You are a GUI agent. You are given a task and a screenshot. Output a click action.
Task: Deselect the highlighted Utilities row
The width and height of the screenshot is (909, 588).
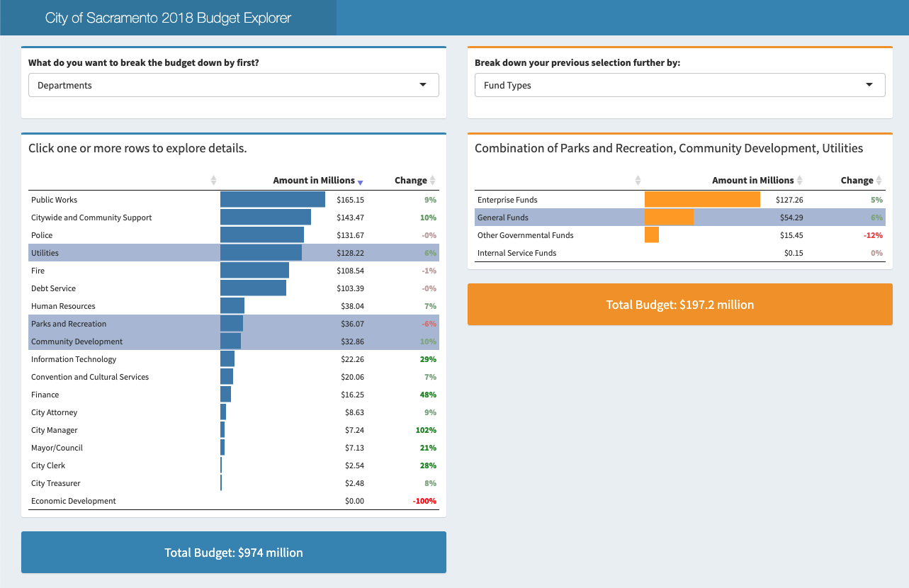(234, 253)
